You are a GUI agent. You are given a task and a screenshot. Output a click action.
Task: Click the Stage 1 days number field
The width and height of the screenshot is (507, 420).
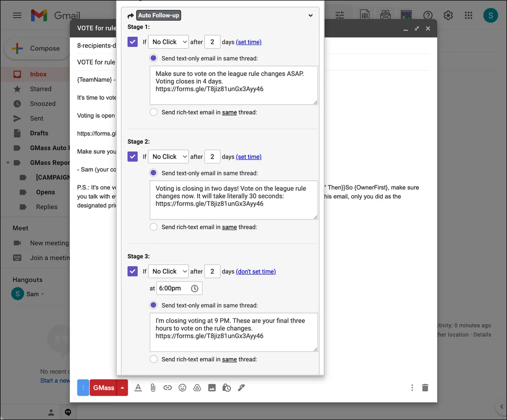point(213,42)
